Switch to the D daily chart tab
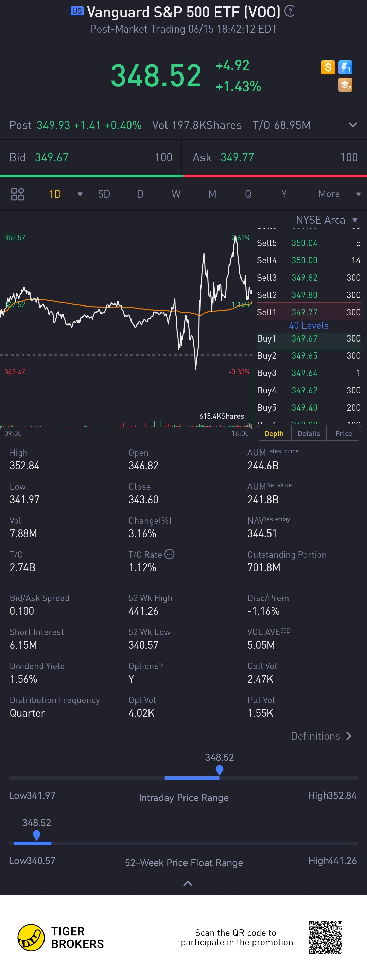This screenshot has height=980, width=367. click(140, 194)
